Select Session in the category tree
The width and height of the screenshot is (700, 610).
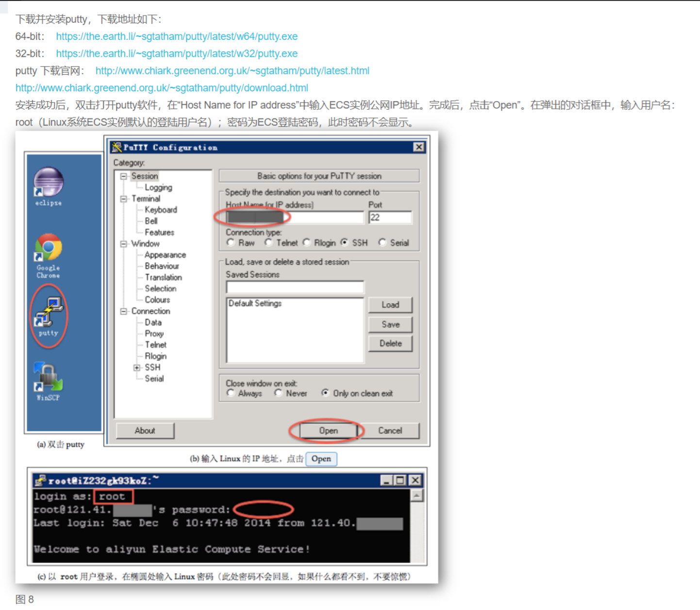click(145, 176)
